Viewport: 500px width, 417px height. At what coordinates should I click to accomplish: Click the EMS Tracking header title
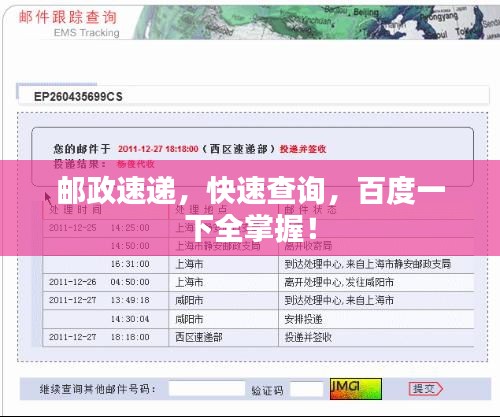coord(87,33)
